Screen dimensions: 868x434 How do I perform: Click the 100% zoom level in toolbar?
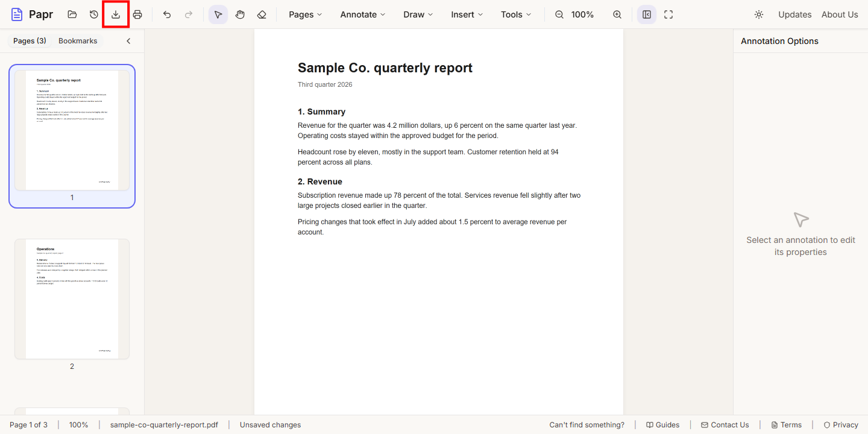point(582,14)
